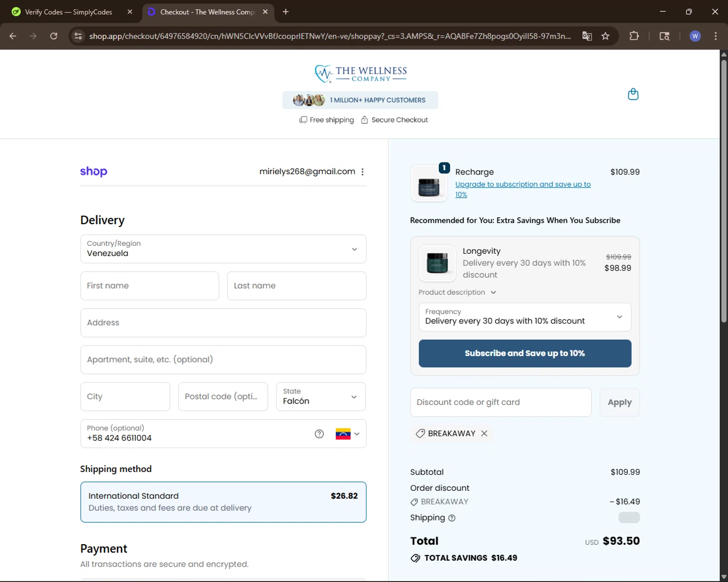Open the translate page icon
Image resolution: width=728 pixels, height=582 pixels.
point(587,36)
